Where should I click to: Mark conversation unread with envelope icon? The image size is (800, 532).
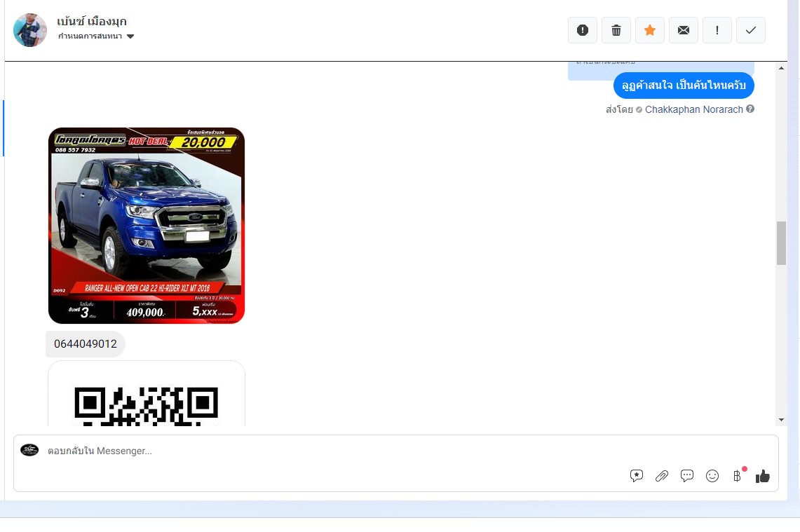click(683, 30)
